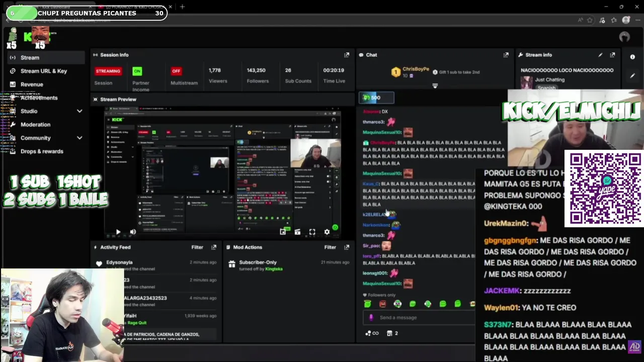Select the Subscriber-Only mod action entry
This screenshot has width=644, height=362.
[x=288, y=265]
